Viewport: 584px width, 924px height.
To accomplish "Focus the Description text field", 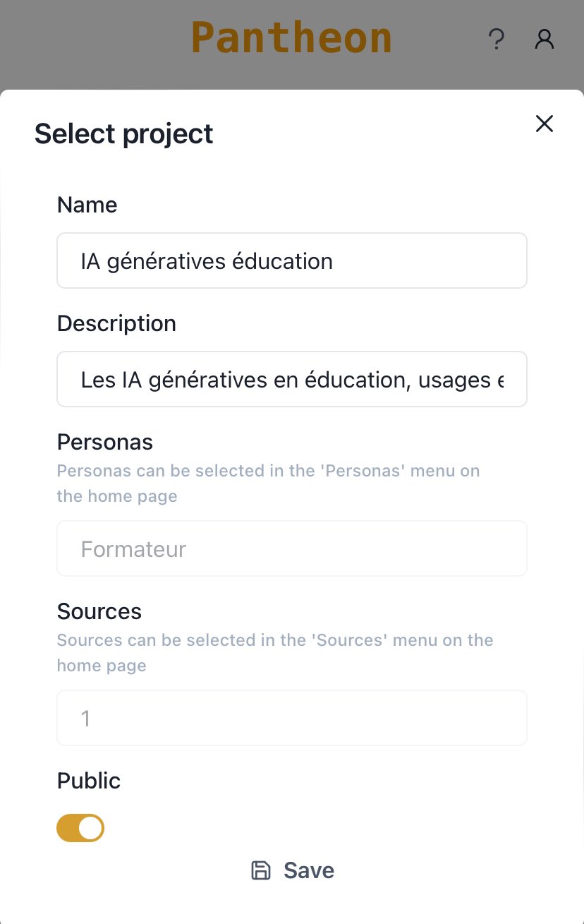I will pyautogui.click(x=292, y=379).
